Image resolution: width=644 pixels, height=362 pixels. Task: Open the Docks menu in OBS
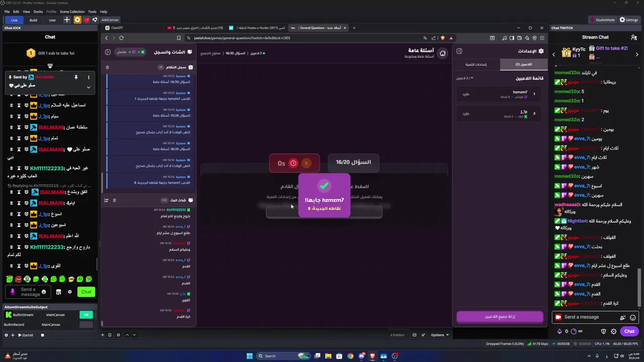pos(38,12)
